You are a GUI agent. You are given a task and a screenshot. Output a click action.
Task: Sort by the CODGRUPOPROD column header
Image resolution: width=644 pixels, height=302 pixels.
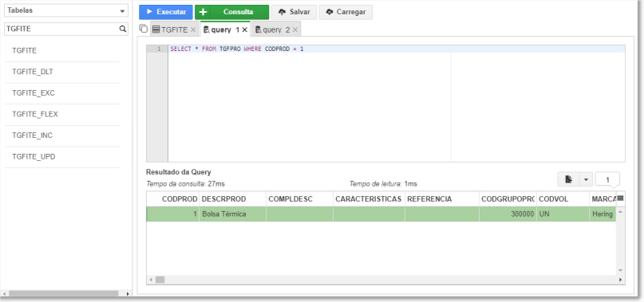(508, 199)
